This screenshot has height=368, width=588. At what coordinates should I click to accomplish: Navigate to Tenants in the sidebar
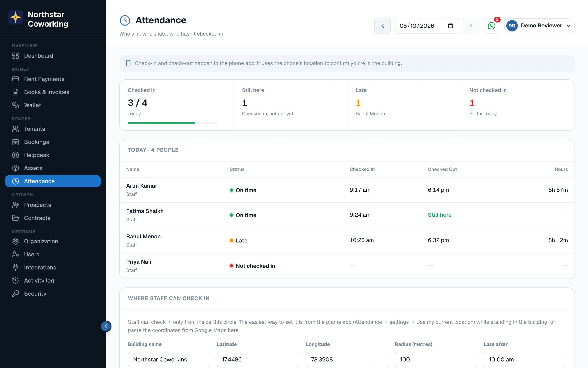[x=53, y=129]
